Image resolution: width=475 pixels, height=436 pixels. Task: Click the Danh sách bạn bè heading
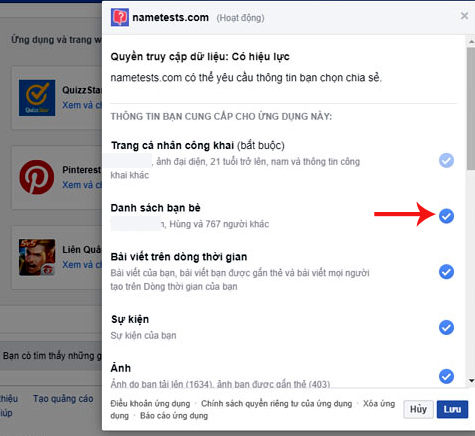[155, 208]
